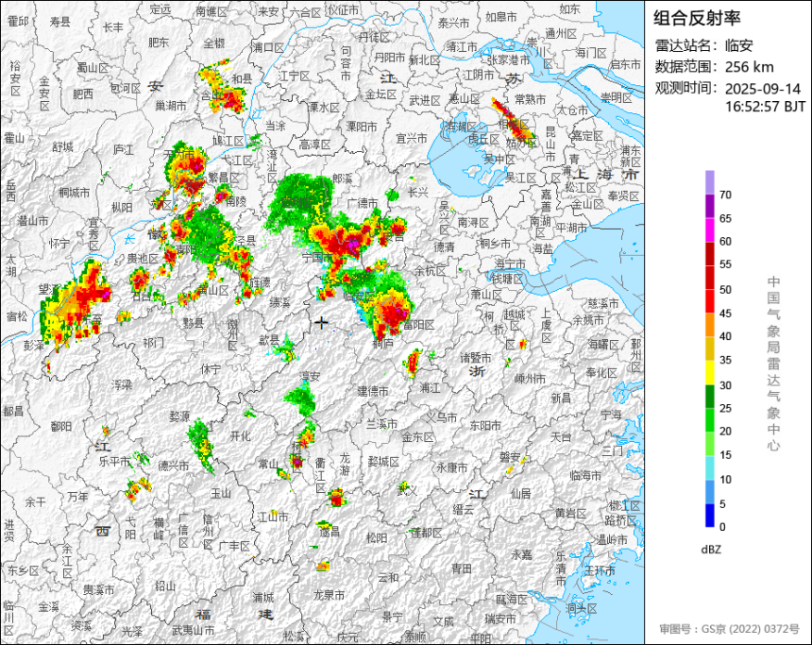The width and height of the screenshot is (812, 645).
Task: Click the legend value 0
Action: coord(722,527)
